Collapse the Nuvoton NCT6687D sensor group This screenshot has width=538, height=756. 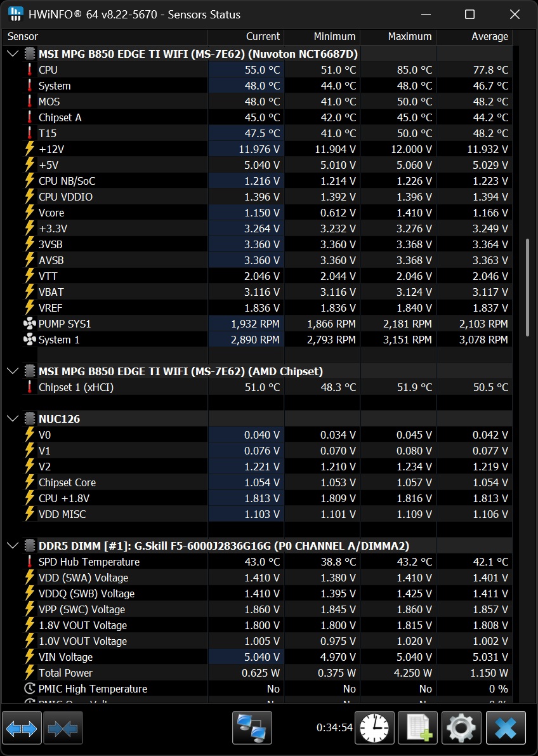click(x=13, y=54)
